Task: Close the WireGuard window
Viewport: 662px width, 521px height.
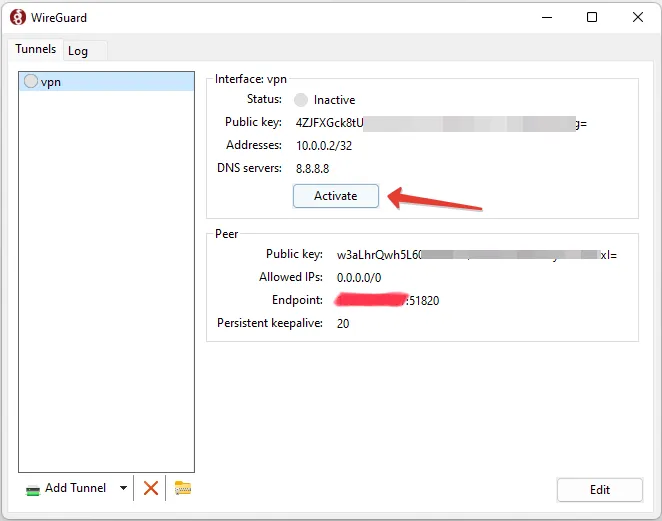Action: [638, 17]
